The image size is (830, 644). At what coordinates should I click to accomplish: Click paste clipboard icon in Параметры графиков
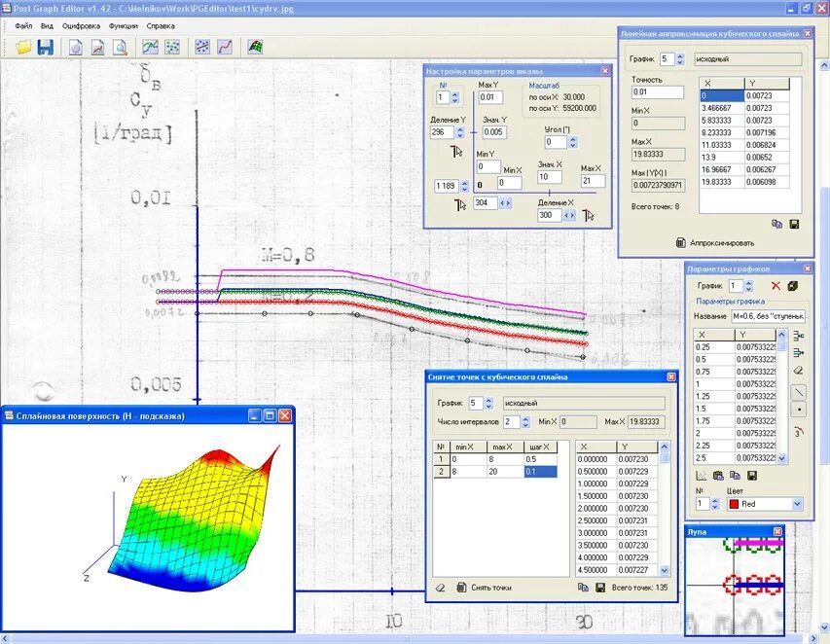point(718,476)
